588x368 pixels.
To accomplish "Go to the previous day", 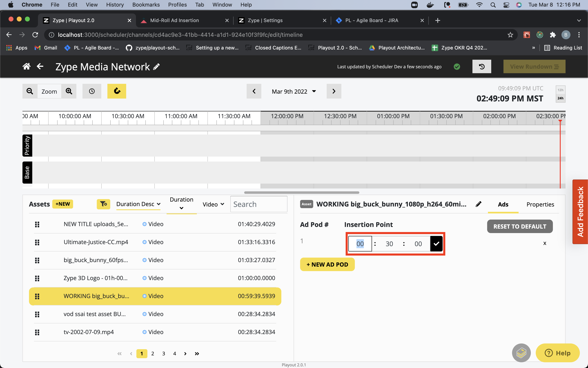I will (254, 91).
